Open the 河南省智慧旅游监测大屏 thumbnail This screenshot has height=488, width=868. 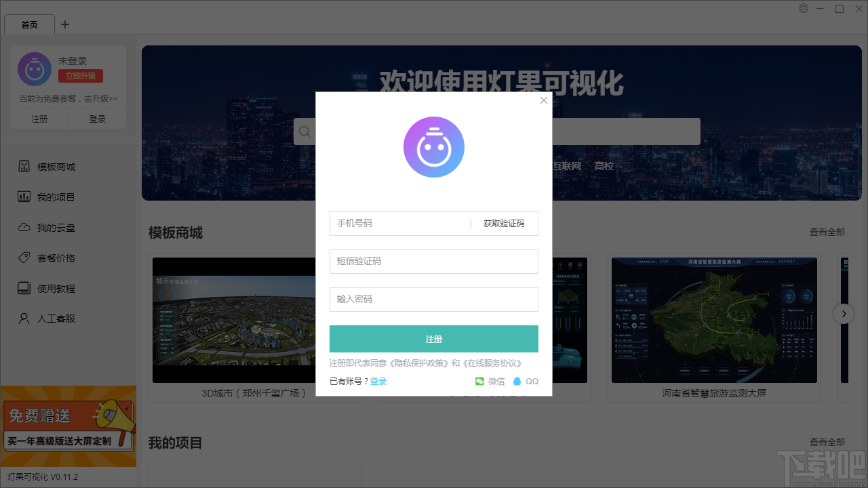[x=714, y=320]
